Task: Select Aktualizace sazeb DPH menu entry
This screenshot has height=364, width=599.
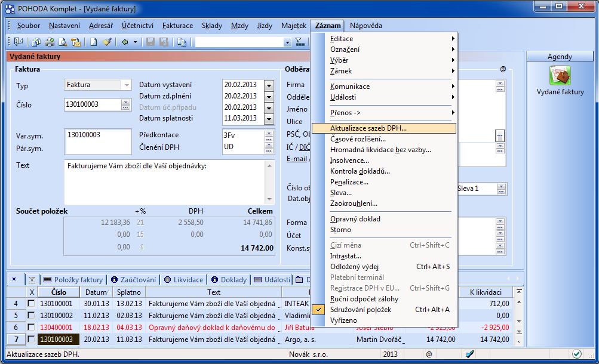Action: (x=384, y=128)
